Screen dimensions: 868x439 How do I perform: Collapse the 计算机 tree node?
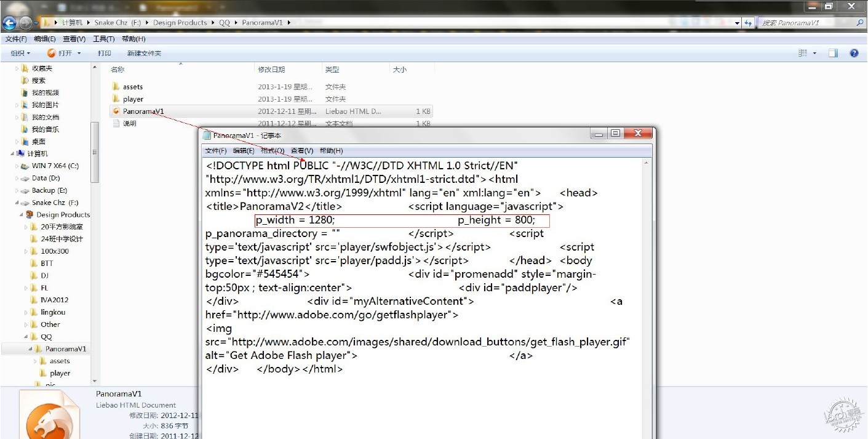(12, 154)
